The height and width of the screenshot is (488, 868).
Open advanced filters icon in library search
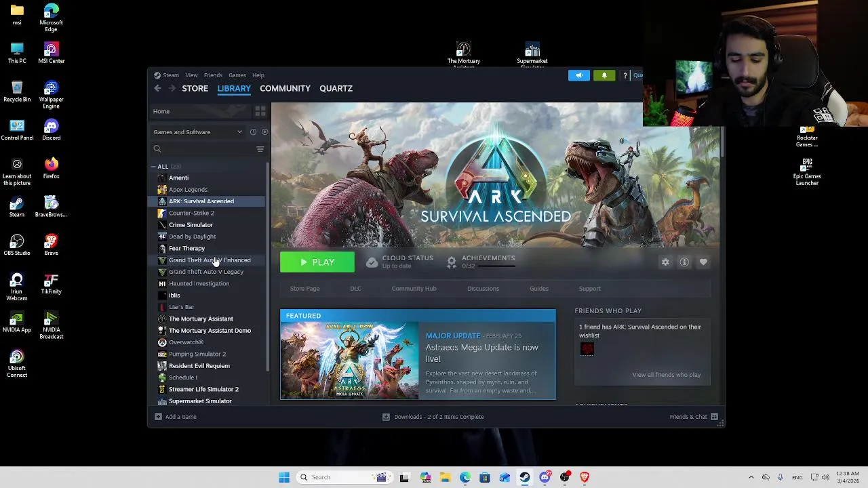[x=260, y=149]
